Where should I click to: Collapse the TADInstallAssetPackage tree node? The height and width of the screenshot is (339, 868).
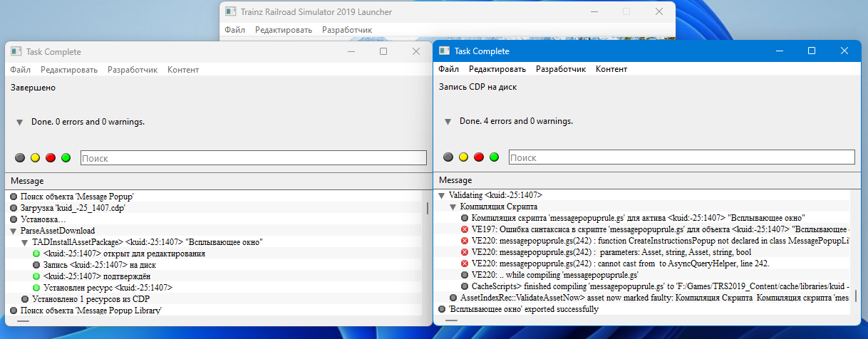(x=26, y=242)
